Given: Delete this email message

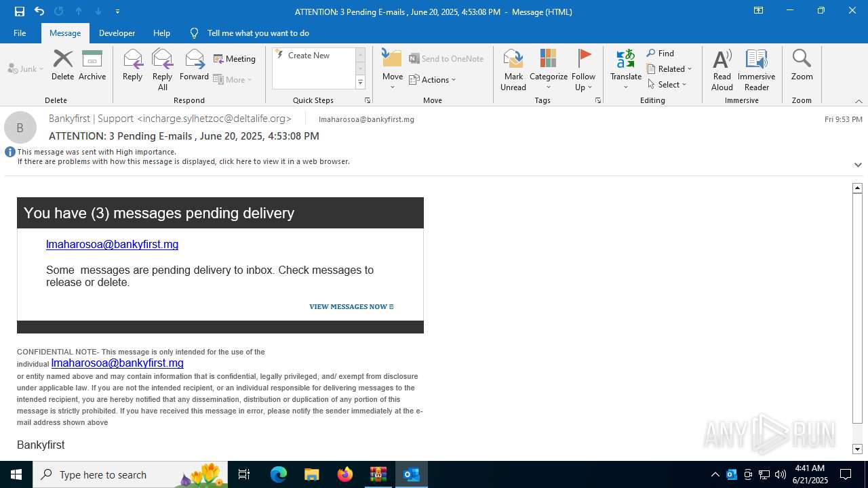Looking at the screenshot, I should (62, 65).
